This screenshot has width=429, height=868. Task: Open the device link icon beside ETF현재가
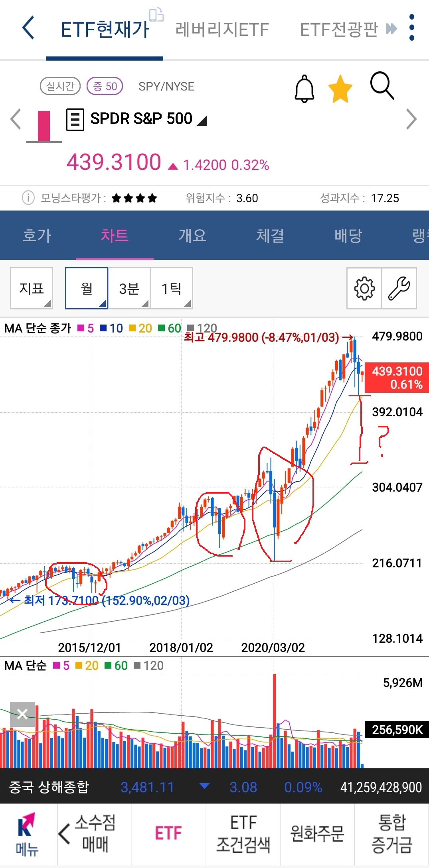coord(156,15)
